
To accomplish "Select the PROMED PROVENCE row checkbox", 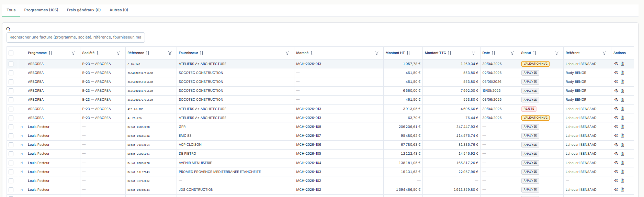I will (x=11, y=172).
